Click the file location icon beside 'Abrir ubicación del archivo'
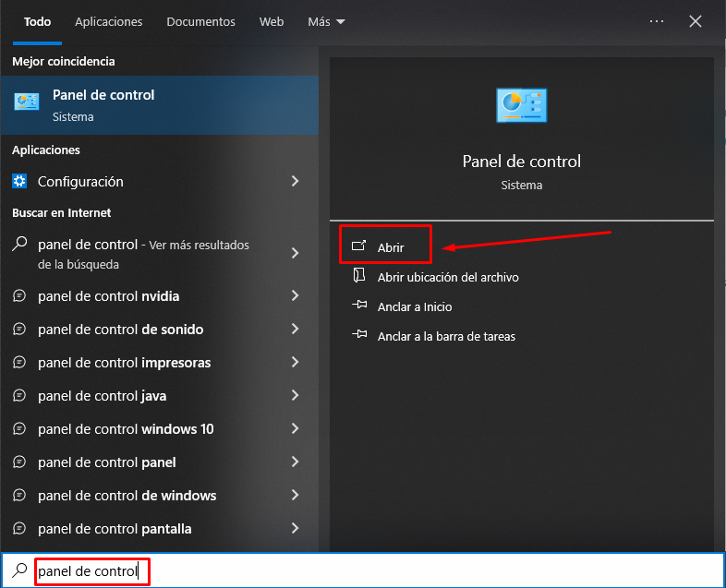 [x=359, y=275]
